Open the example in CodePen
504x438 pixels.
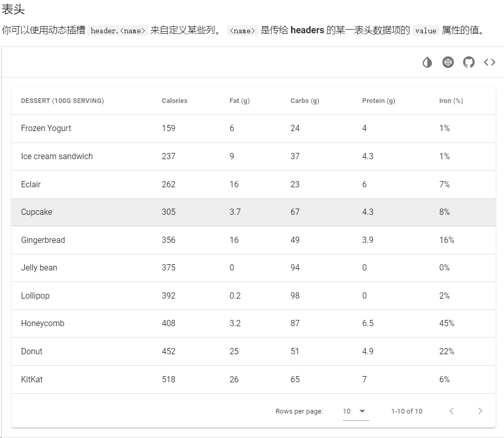click(x=448, y=62)
